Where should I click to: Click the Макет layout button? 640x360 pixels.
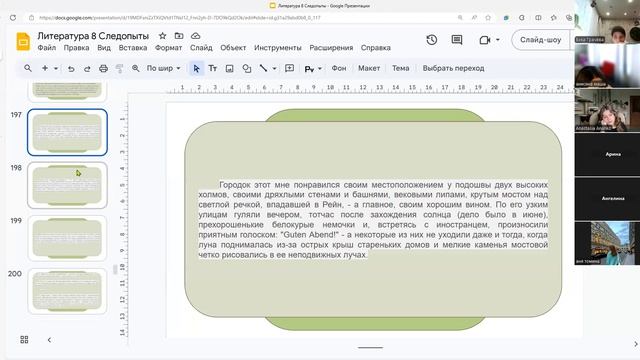click(x=369, y=68)
